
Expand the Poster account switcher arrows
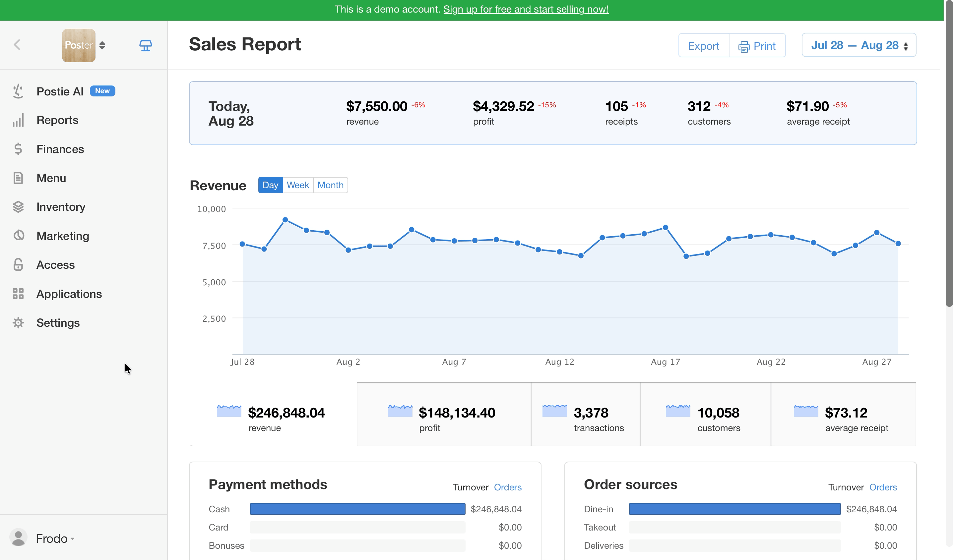(102, 45)
